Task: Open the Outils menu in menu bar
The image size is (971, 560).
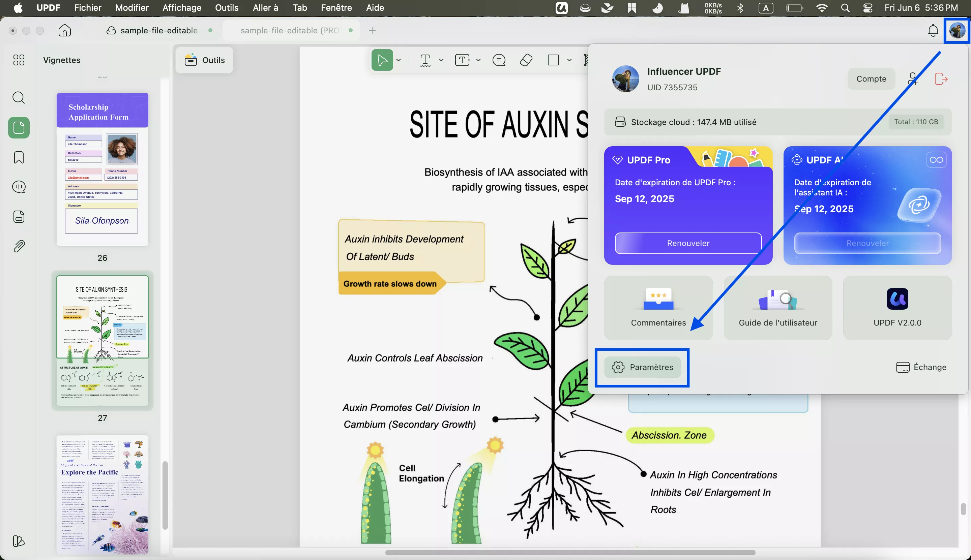Action: (x=227, y=8)
